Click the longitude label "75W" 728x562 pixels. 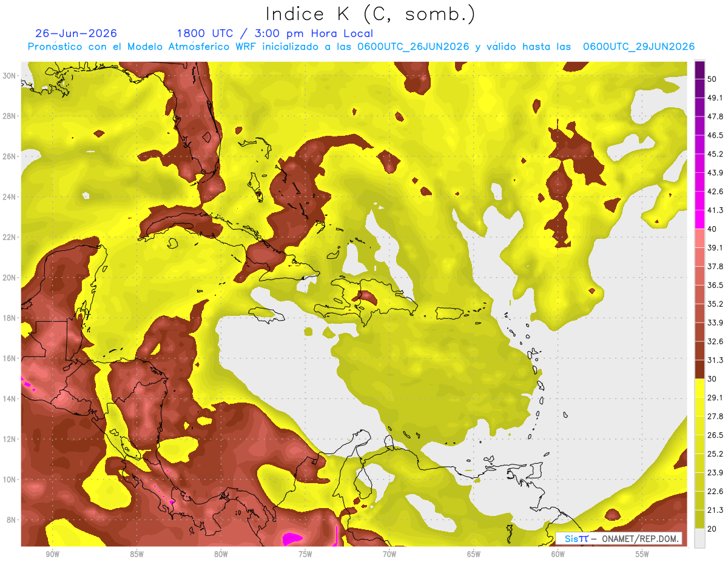click(x=305, y=554)
